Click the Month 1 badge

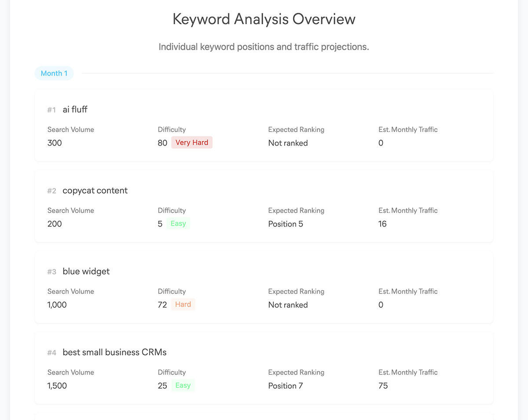54,73
